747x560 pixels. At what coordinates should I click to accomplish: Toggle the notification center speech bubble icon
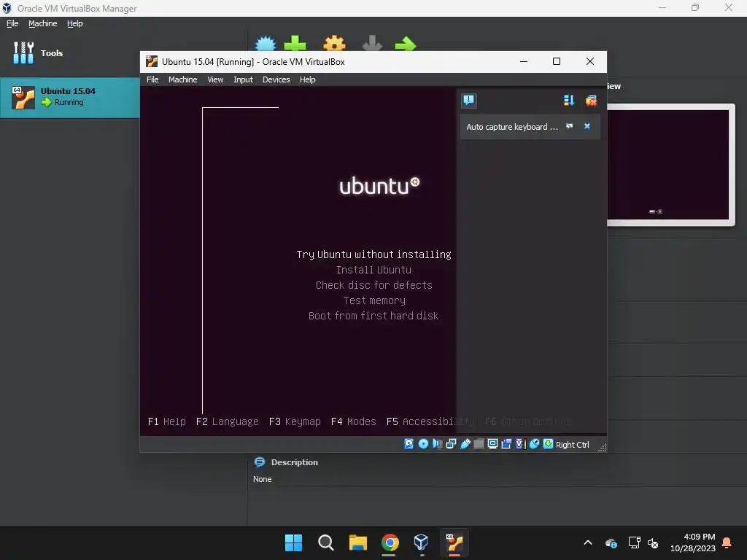(x=469, y=100)
